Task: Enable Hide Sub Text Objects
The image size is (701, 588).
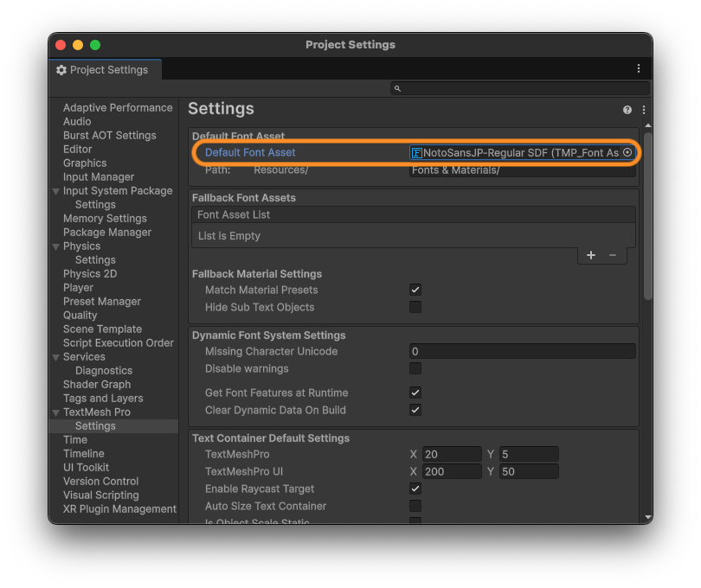Action: (415, 307)
